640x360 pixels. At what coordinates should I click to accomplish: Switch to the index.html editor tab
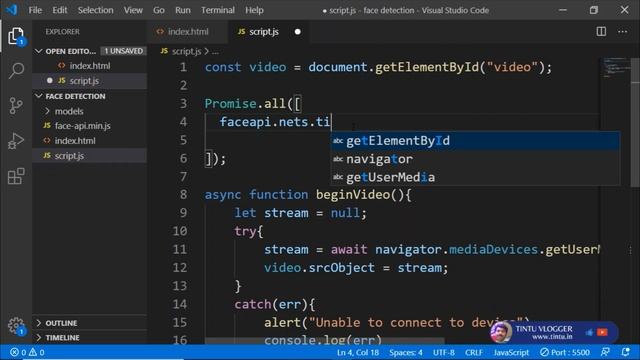(x=188, y=31)
